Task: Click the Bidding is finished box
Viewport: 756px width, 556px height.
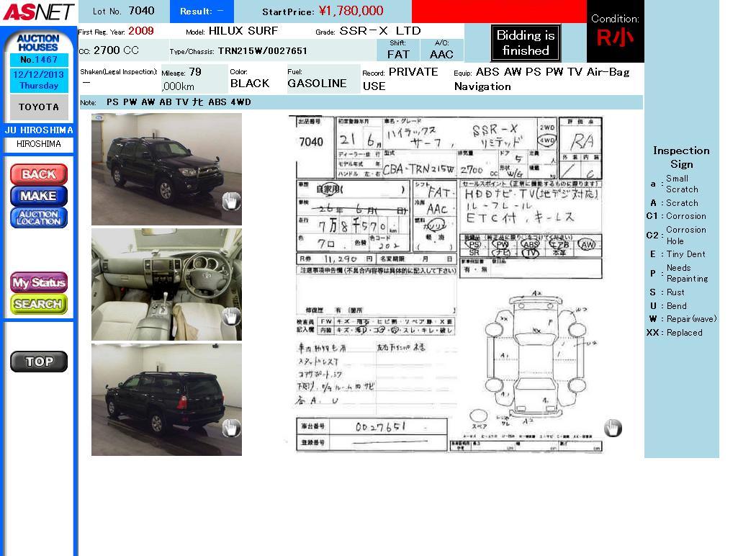Action: pyautogui.click(x=525, y=43)
